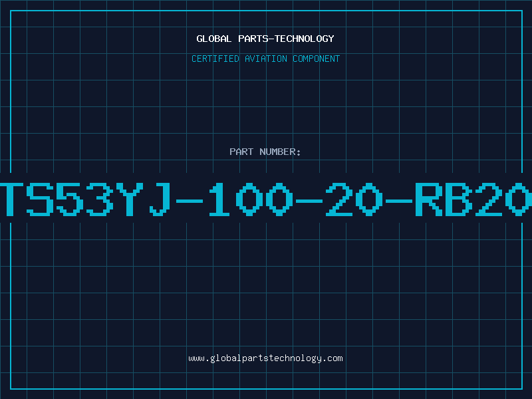This screenshot has height=399, width=532.
Task: Click the 'PART NUMBER:' label
Action: point(265,152)
